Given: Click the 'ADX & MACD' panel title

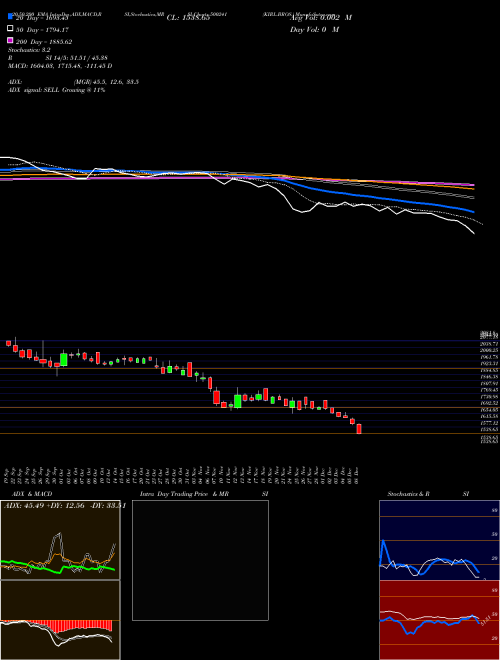Looking at the screenshot, I should point(32,494).
